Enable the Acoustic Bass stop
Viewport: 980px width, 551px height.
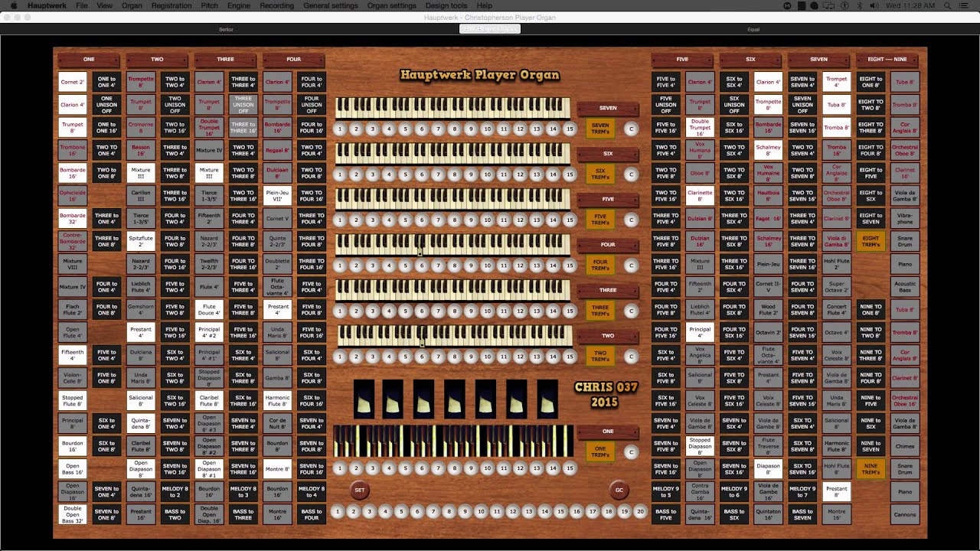pyautogui.click(x=905, y=287)
